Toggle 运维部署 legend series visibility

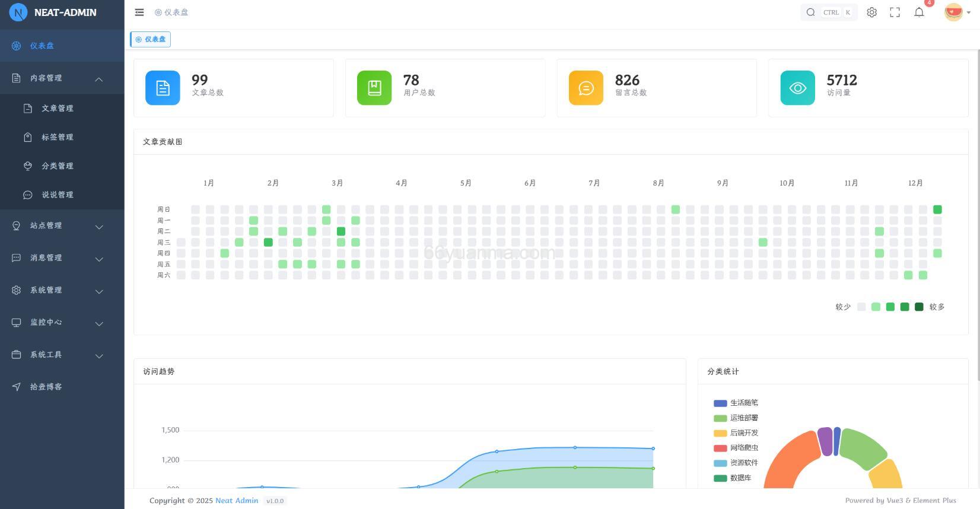point(736,418)
